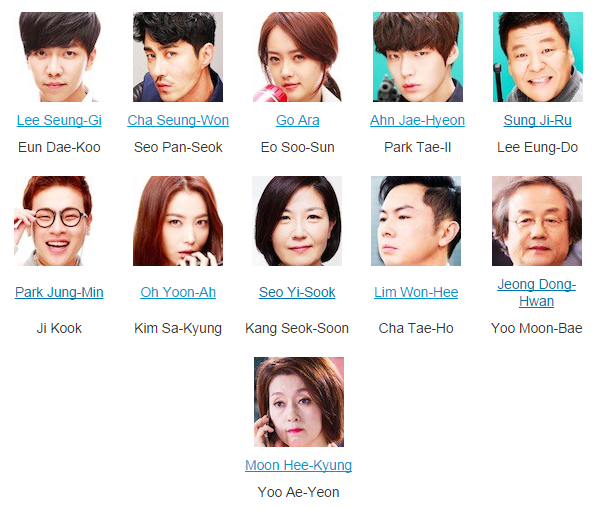Screen dimensions: 594x509
Task: Select the portrait above Eo Soo-Sun
Action: click(298, 57)
